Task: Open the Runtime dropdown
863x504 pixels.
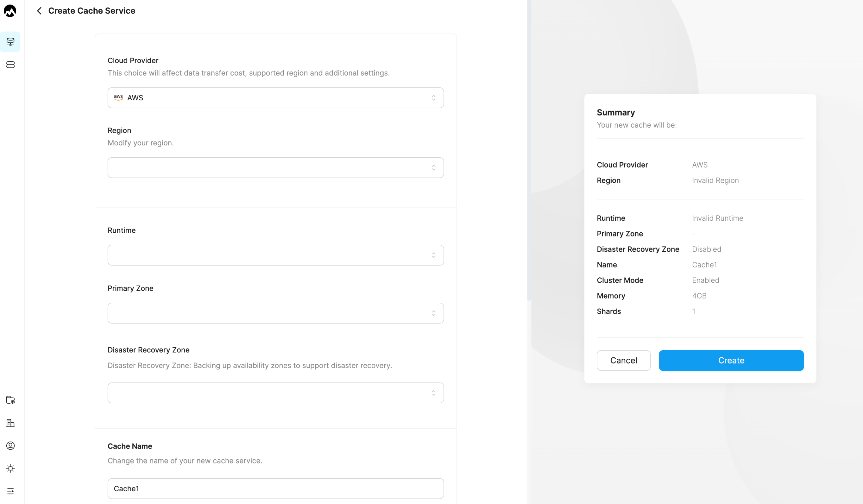Action: 276,255
